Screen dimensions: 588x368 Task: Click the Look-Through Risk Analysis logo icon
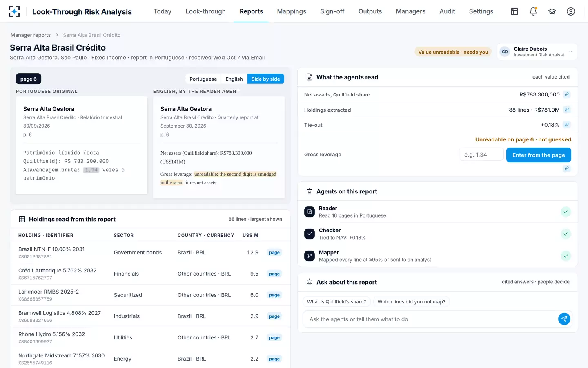click(x=14, y=11)
